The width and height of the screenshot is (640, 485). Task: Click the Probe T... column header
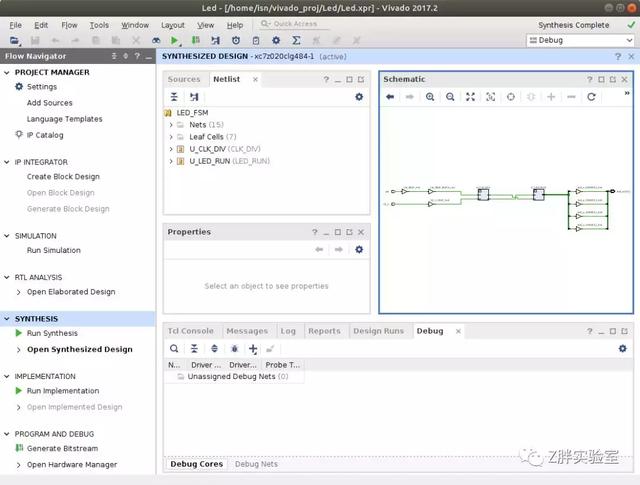click(282, 365)
